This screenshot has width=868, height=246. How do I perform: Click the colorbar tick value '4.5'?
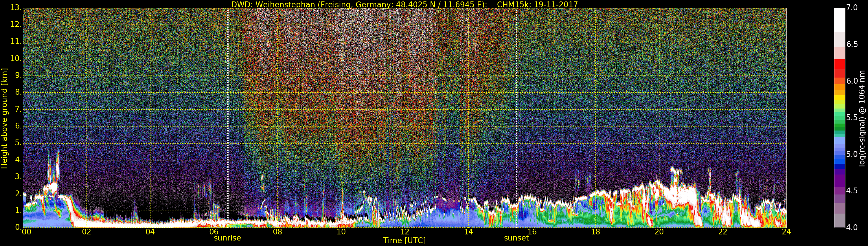[x=852, y=191]
